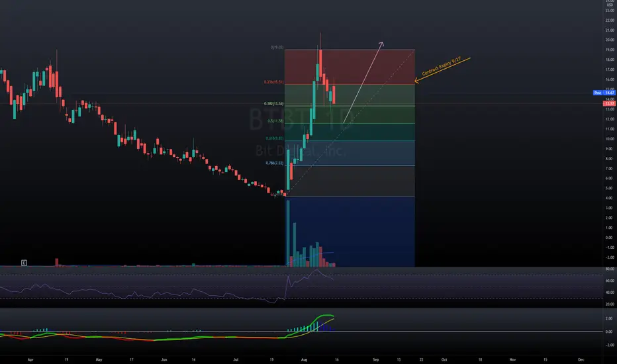The image size is (617, 364).
Task: Click the 80.00 value on RSI scale
Action: [610, 269]
